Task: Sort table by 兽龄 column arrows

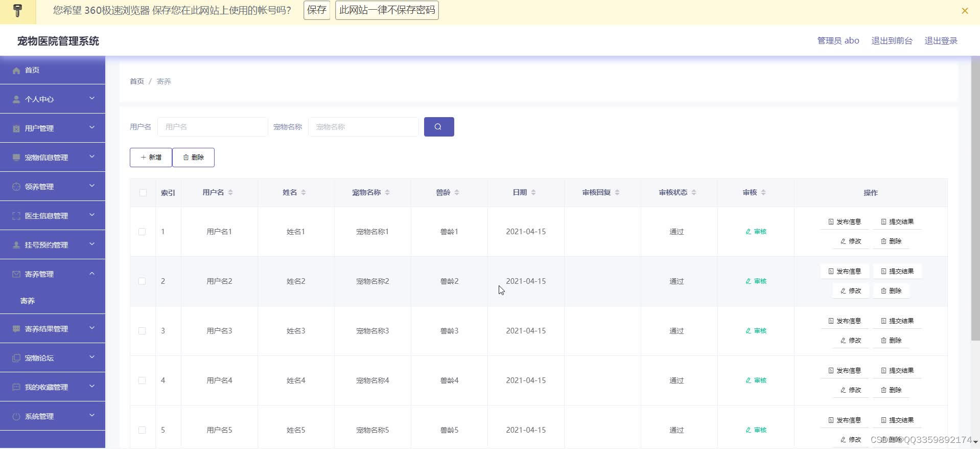Action: click(x=457, y=192)
